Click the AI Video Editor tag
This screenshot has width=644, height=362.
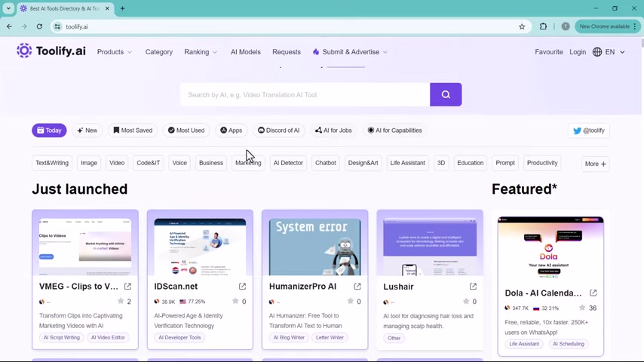pos(108,337)
